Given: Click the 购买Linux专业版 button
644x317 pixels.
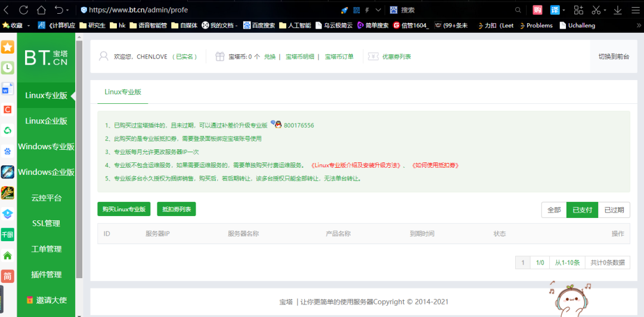Looking at the screenshot, I should tap(124, 209).
